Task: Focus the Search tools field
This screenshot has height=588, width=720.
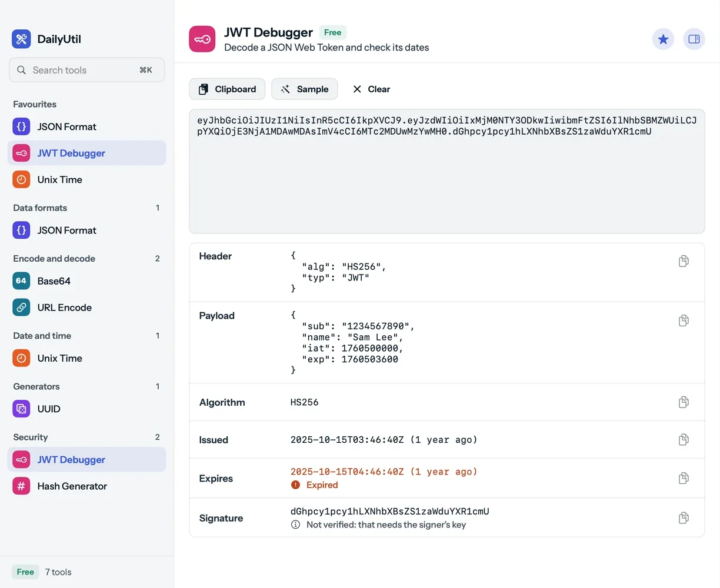Action: point(86,70)
